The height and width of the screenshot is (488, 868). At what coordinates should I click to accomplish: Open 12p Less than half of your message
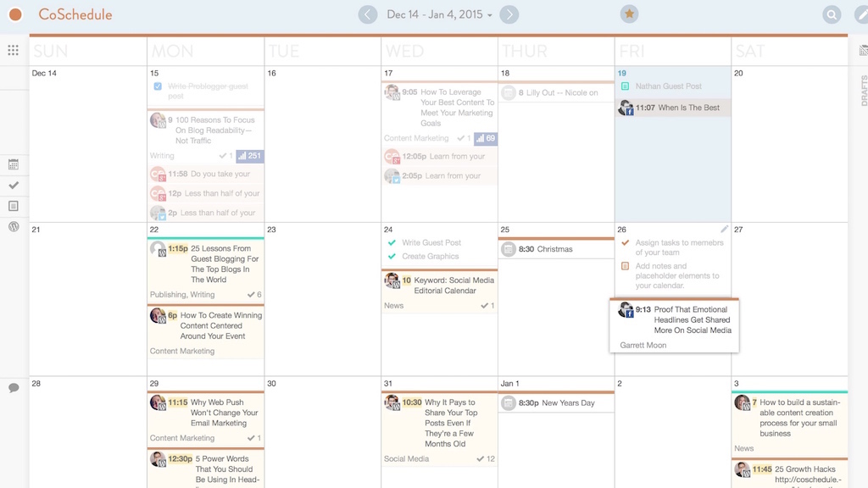coord(205,193)
